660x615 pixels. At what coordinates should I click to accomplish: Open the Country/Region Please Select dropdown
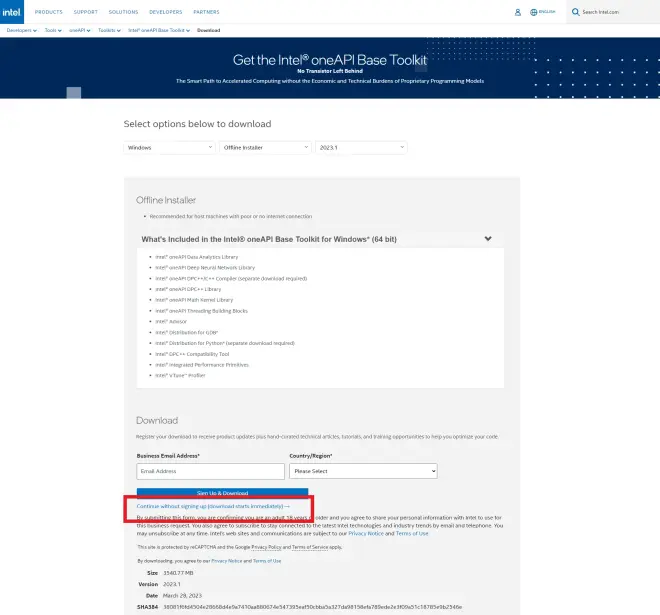click(363, 471)
